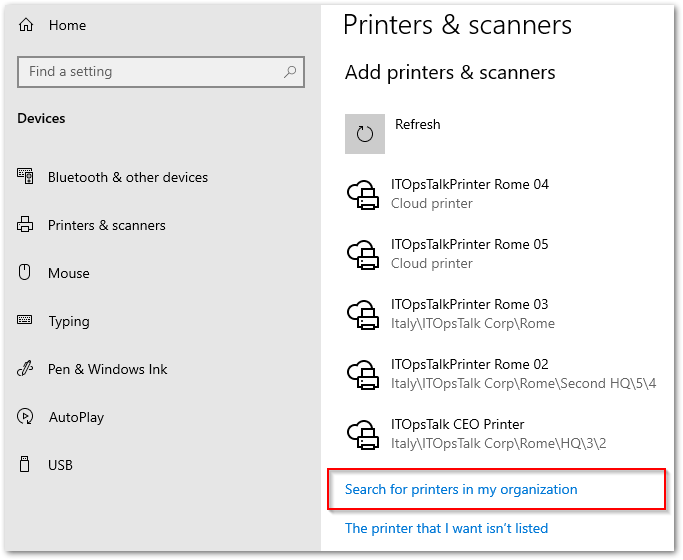Click the AutoPlay icon
Viewport: 683px width, 560px height.
[25, 416]
